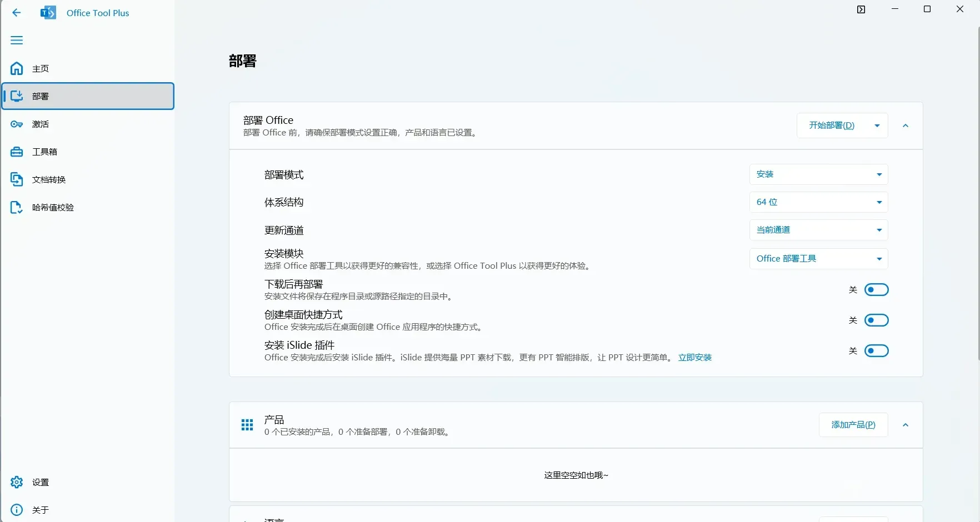Collapse the 部署 Office section chevron
980x522 pixels.
906,126
